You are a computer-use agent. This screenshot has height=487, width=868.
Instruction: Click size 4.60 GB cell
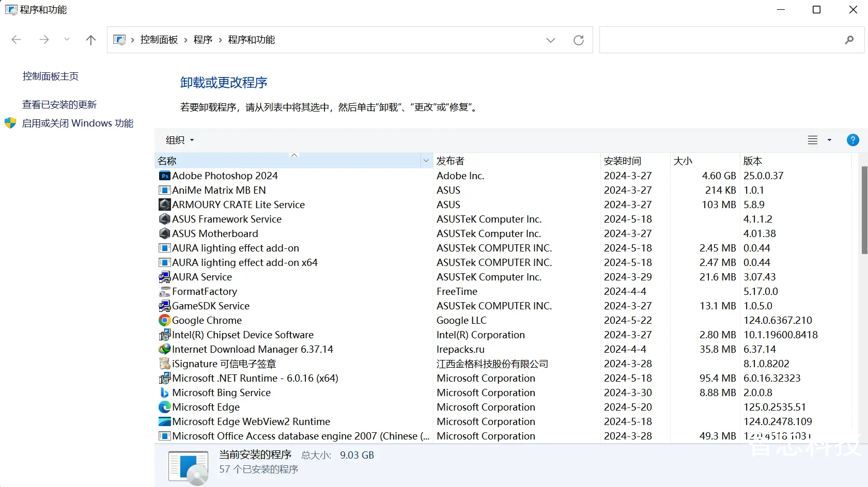(719, 176)
